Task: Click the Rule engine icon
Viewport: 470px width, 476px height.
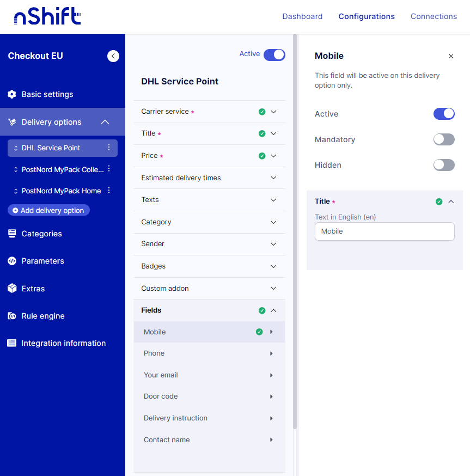Action: pos(12,316)
